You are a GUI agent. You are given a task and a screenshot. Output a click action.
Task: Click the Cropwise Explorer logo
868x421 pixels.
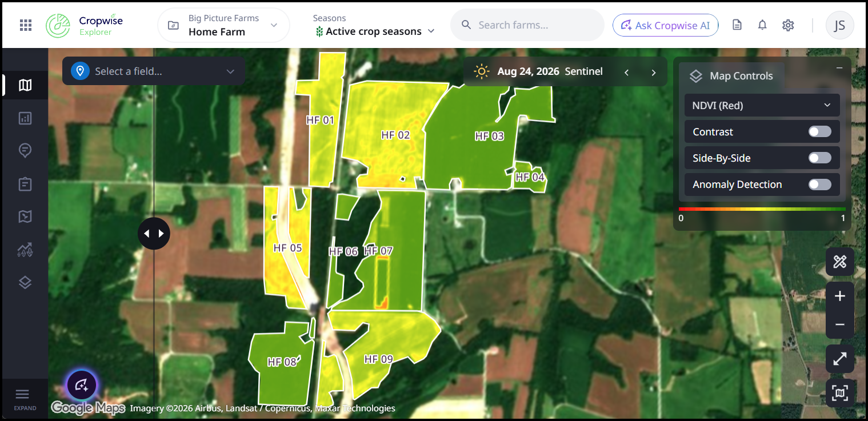(85, 25)
